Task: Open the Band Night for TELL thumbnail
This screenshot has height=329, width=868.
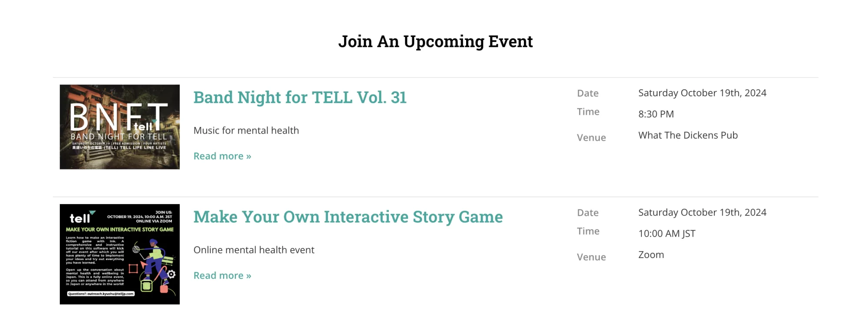Action: [x=119, y=127]
